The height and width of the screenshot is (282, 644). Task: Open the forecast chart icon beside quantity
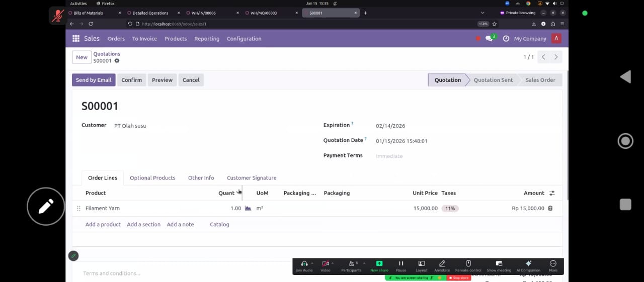(248, 208)
